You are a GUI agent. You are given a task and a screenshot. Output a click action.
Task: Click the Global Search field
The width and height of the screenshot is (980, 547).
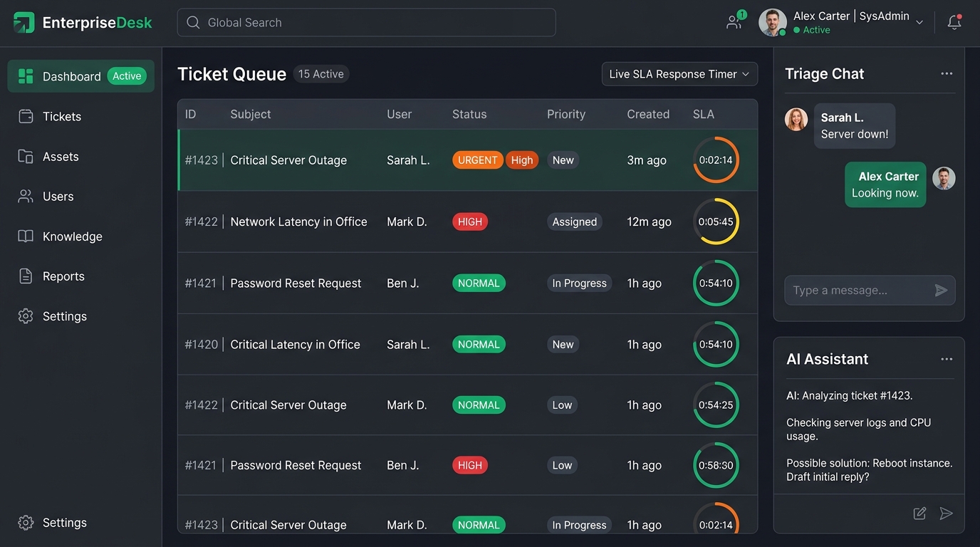(x=366, y=23)
